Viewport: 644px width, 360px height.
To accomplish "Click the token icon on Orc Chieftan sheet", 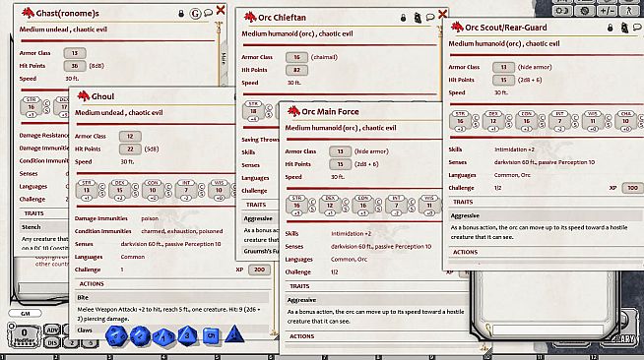I will tap(418, 18).
